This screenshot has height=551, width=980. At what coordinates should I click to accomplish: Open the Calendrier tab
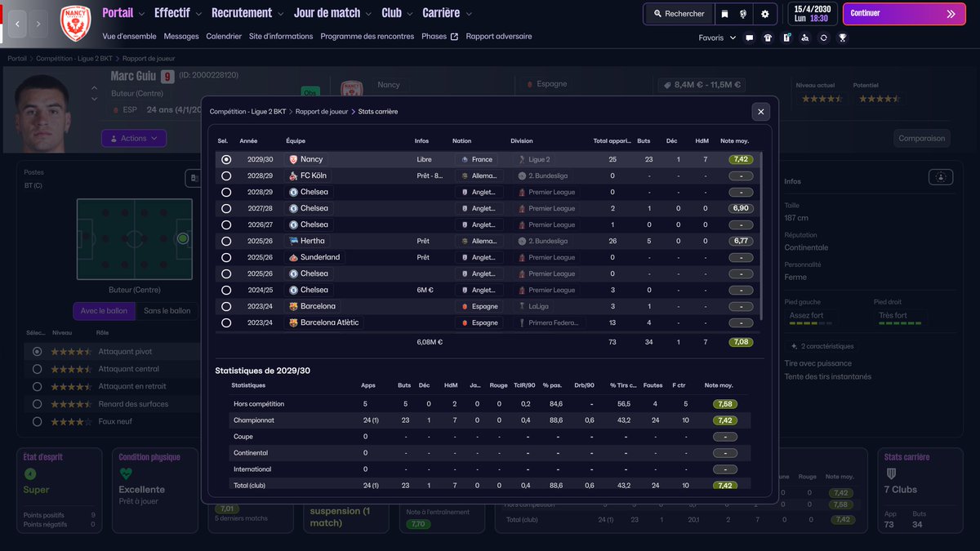pos(224,37)
